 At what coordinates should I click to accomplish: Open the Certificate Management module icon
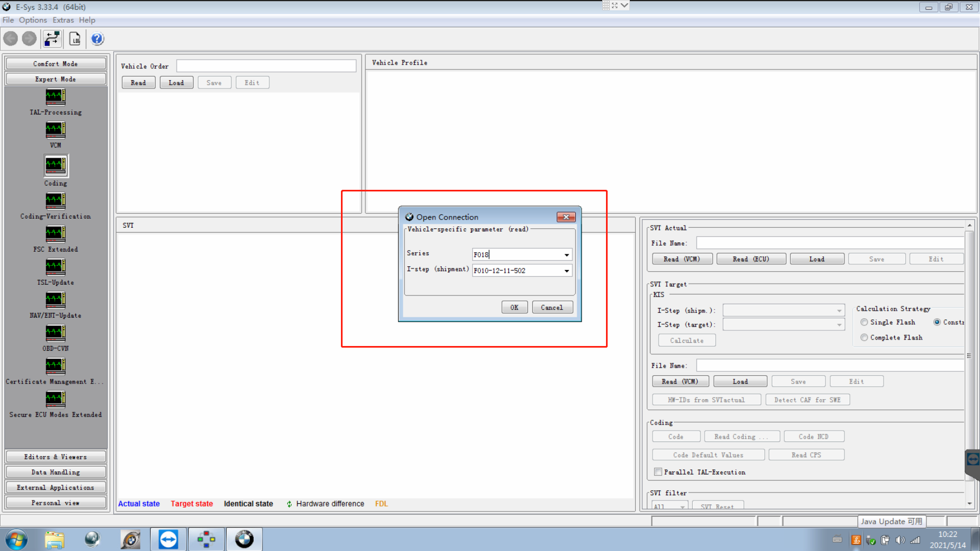[55, 366]
